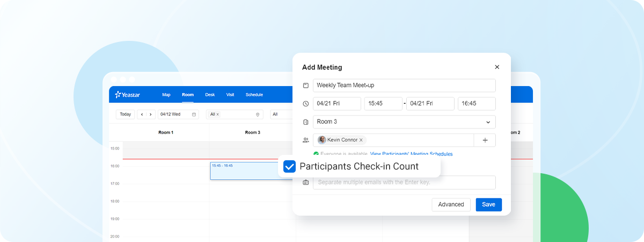Close the Add Meeting dialog

pyautogui.click(x=497, y=67)
